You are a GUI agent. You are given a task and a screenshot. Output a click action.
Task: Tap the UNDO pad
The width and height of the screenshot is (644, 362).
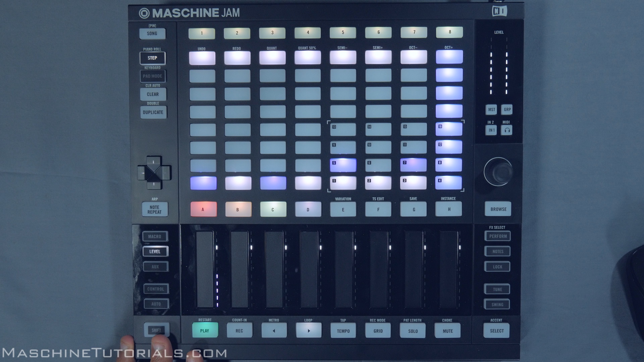tap(202, 58)
